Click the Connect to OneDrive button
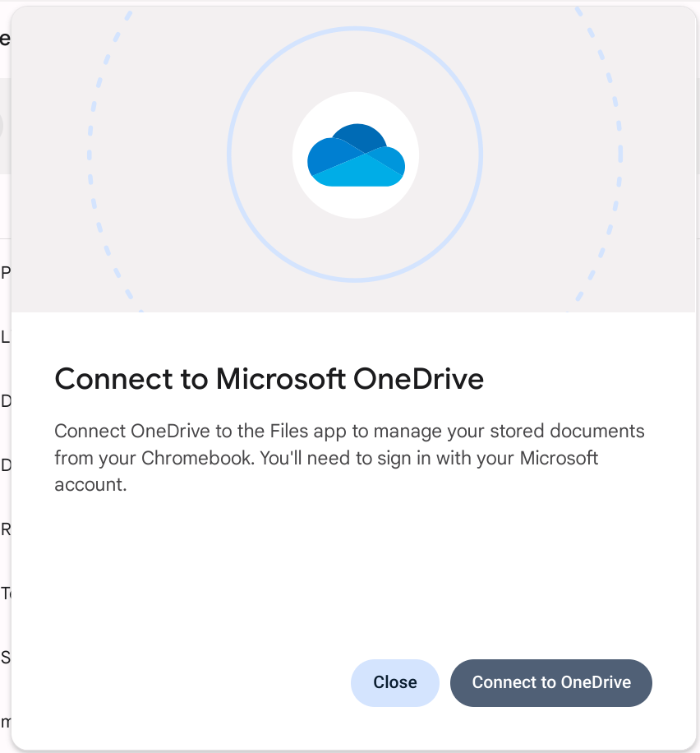Screen dimensions: 700x753 (550, 682)
